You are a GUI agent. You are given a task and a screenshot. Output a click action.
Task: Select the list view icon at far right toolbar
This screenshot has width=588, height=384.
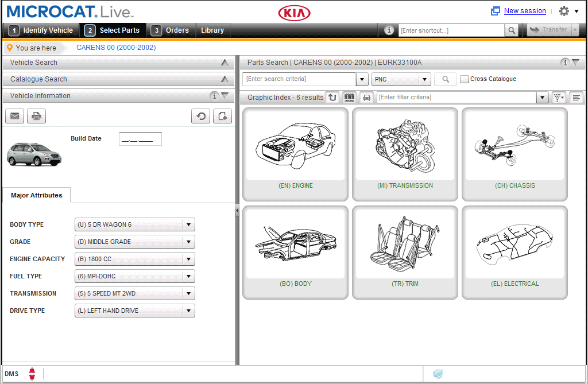point(576,97)
